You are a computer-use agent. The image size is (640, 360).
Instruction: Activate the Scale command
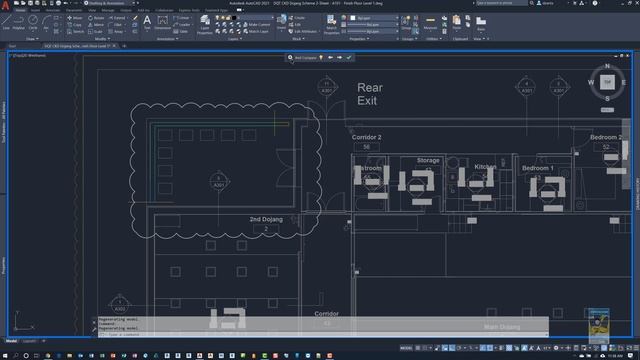click(96, 31)
